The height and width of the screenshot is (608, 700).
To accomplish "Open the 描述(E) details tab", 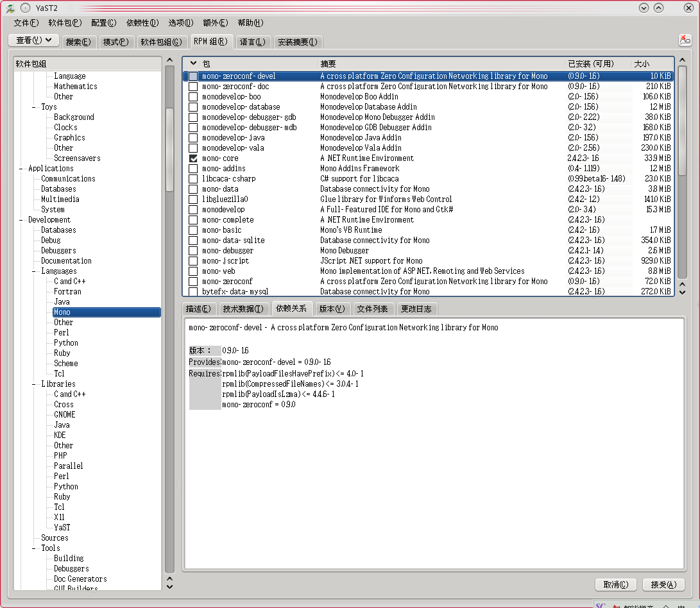I will (x=199, y=309).
